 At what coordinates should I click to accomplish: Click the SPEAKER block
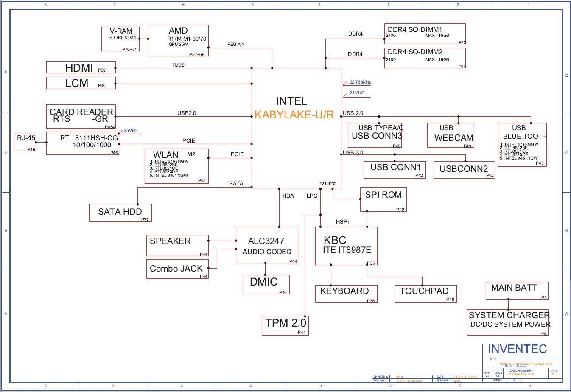click(x=177, y=246)
